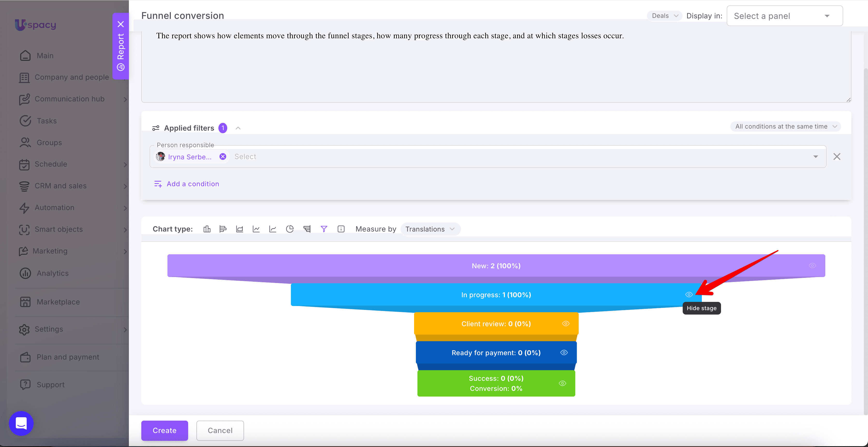Hide the Ready for payment stage
868x447 pixels.
(x=564, y=353)
